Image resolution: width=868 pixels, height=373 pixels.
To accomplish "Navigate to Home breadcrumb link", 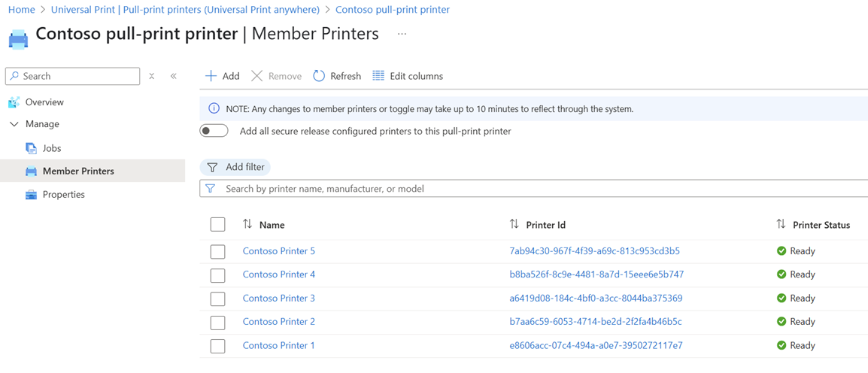I will point(21,10).
